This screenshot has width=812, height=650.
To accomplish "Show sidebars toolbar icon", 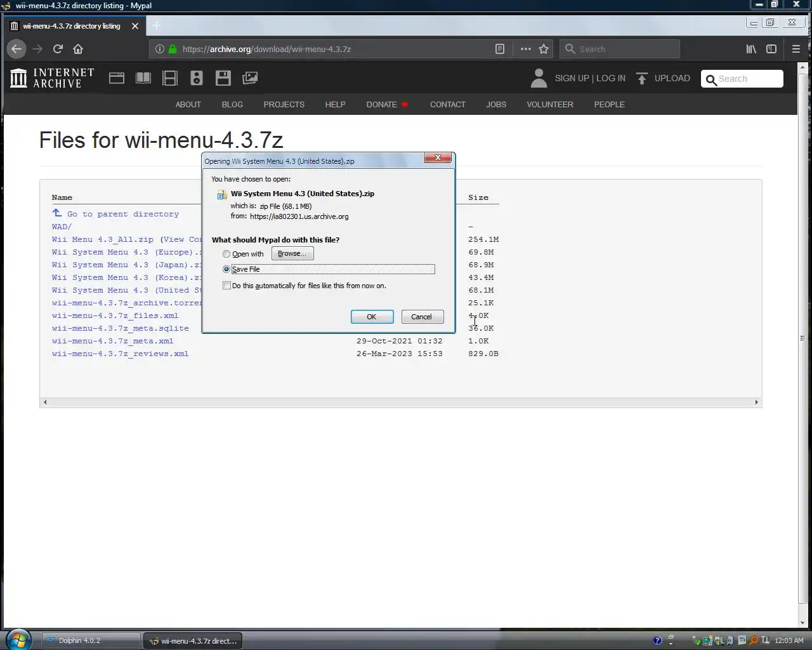I will 771,49.
